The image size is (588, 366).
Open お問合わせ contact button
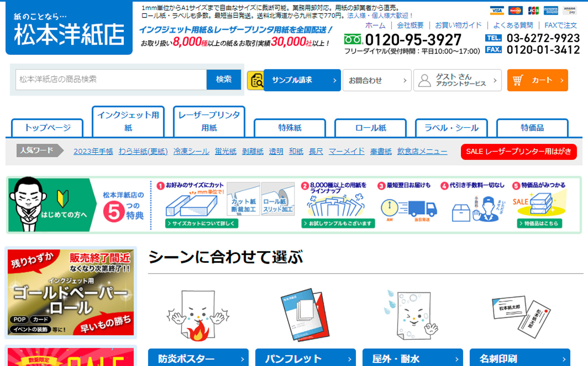[x=377, y=80]
